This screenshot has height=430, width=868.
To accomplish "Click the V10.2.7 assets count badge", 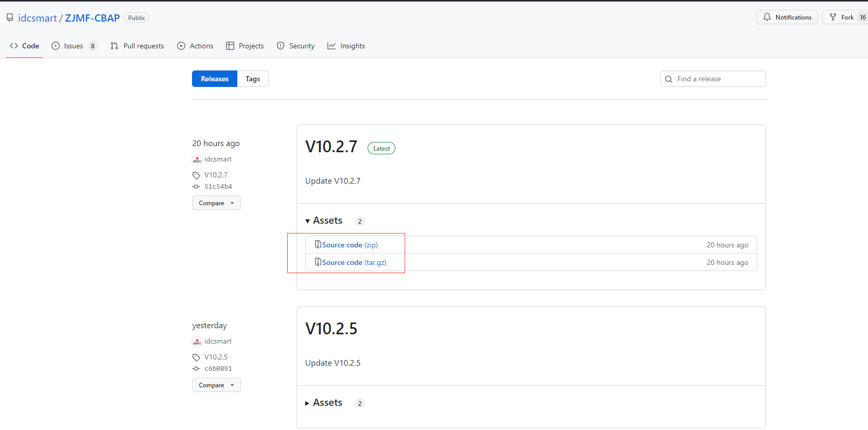I will click(x=360, y=221).
